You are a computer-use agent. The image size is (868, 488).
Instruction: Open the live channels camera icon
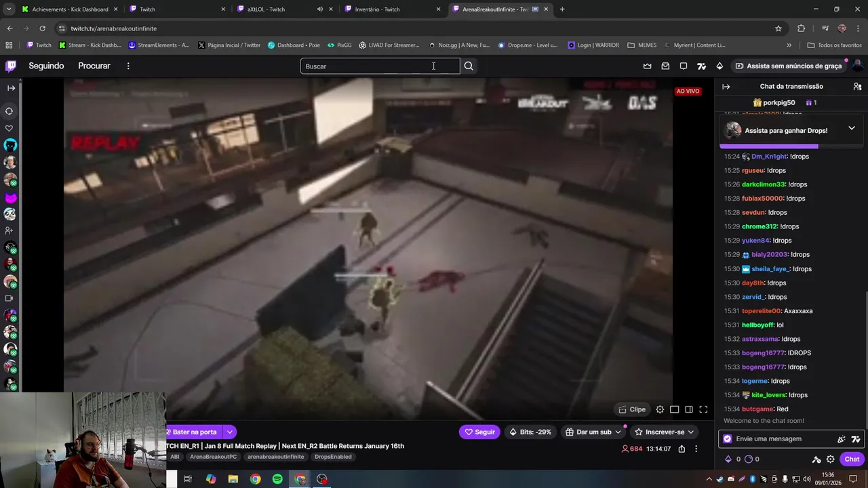coord(9,298)
